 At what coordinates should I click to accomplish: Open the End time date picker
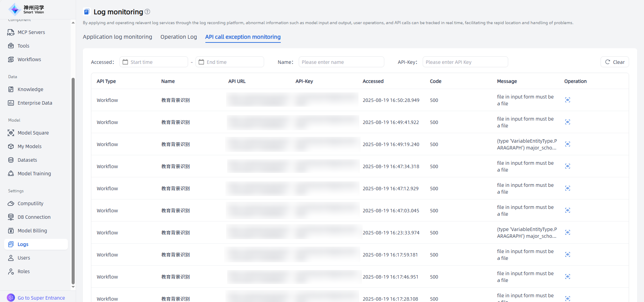click(x=230, y=62)
